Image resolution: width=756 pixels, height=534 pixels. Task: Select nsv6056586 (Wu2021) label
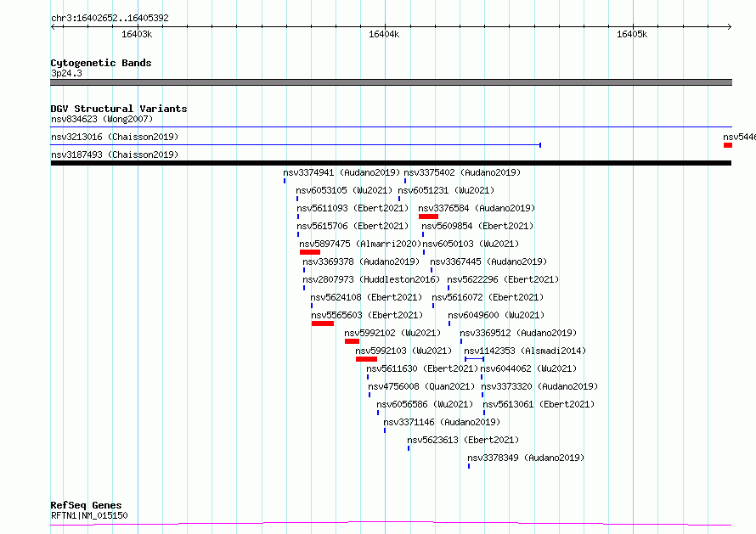point(425,404)
